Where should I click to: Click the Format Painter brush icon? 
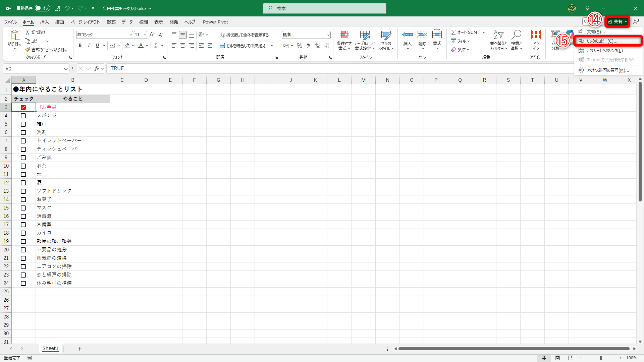click(x=28, y=50)
